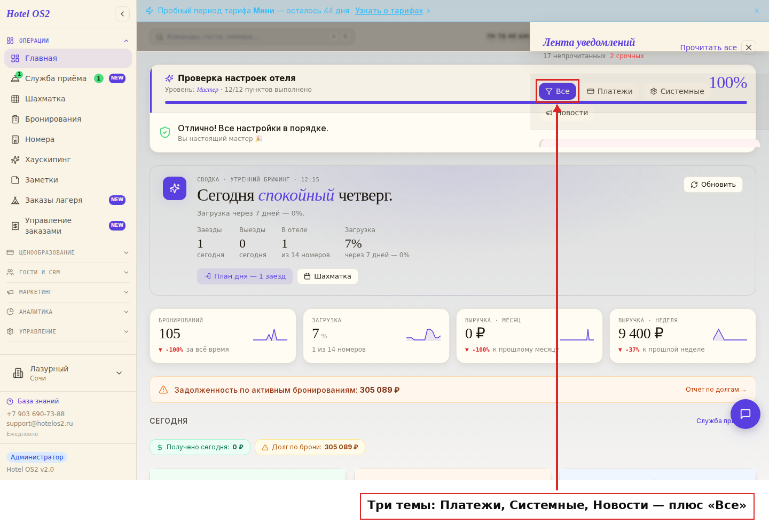Click Долг по брони: 305 089 ₽ chip
Image resolution: width=769 pixels, height=532 pixels.
[310, 447]
